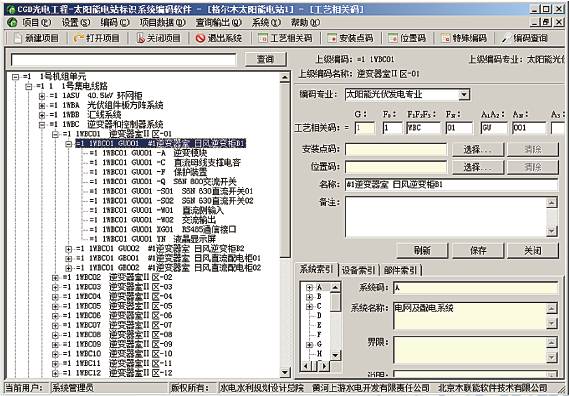The height and width of the screenshot is (396, 569).
Task: Select tree item XG01 RS485通信接口
Action: click(163, 229)
